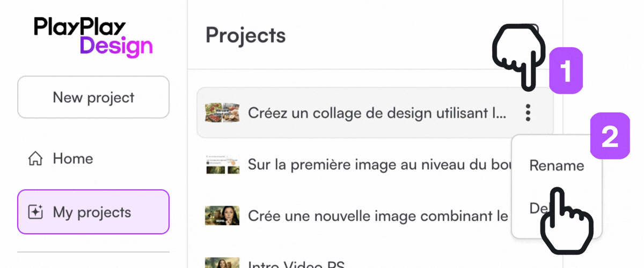Click the Home house icon
Viewport: 644px width, 268px height.
[35, 159]
